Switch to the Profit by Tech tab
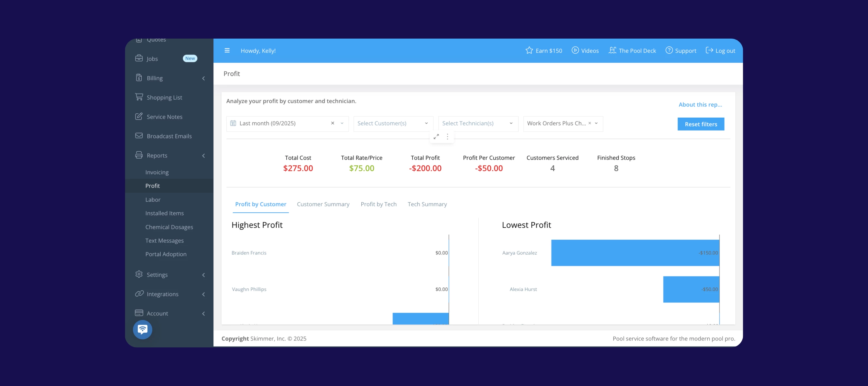Image resolution: width=868 pixels, height=386 pixels. point(379,204)
